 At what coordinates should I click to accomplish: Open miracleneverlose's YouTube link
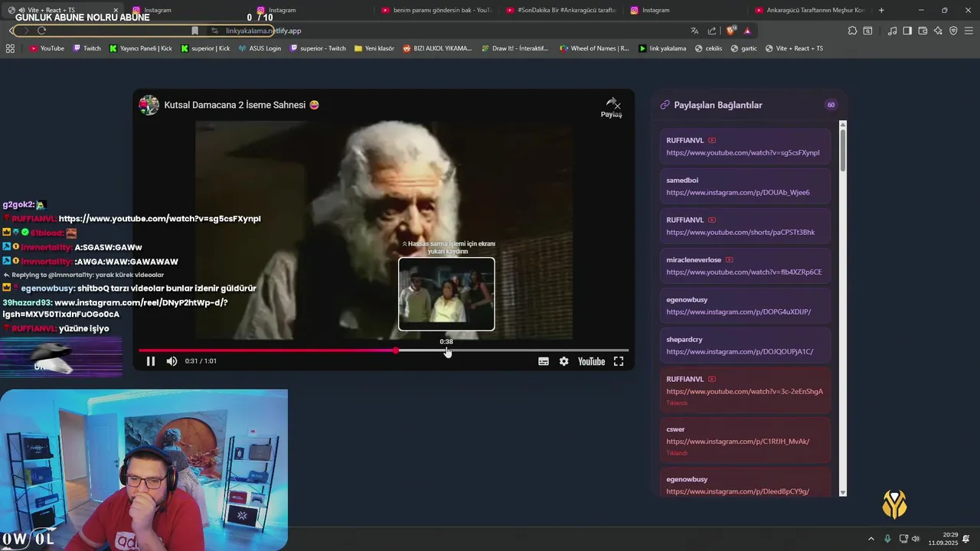click(x=743, y=272)
